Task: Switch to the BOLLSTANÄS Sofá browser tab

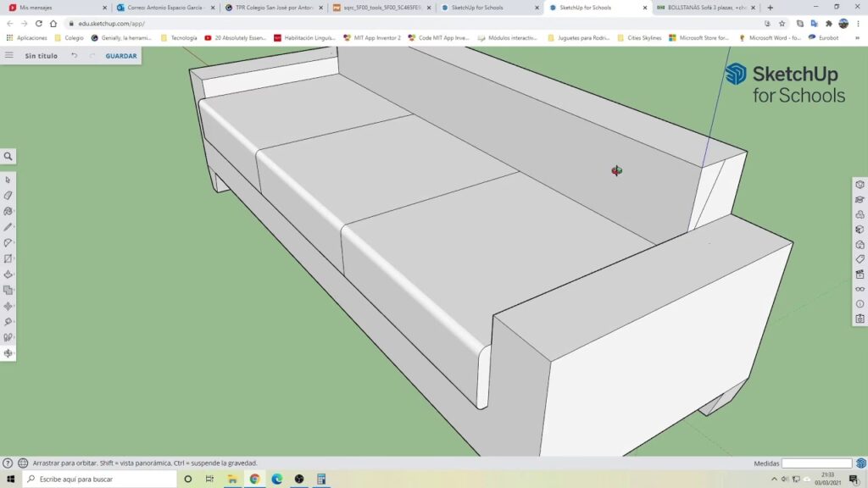Action: pos(699,8)
